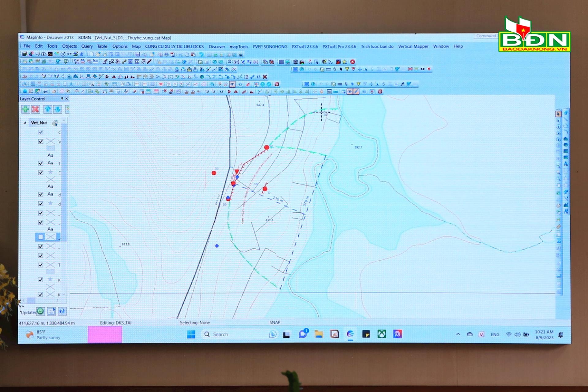Screen dimensions: 588x392
Task: Open the Xbox app from taskbar
Action: point(382,334)
